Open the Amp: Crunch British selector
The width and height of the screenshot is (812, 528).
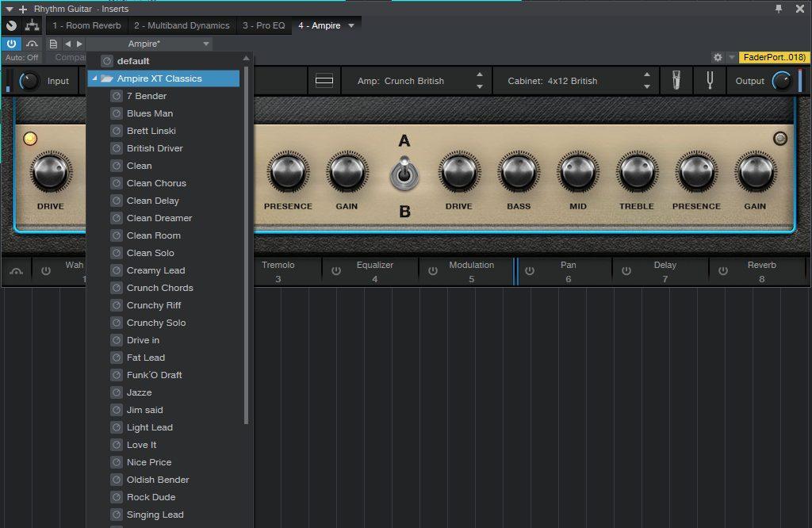pyautogui.click(x=400, y=82)
